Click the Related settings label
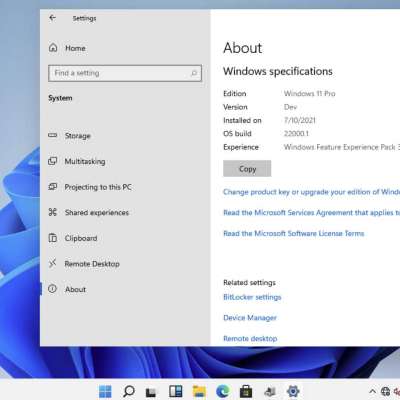This screenshot has width=400, height=400. coord(249,283)
